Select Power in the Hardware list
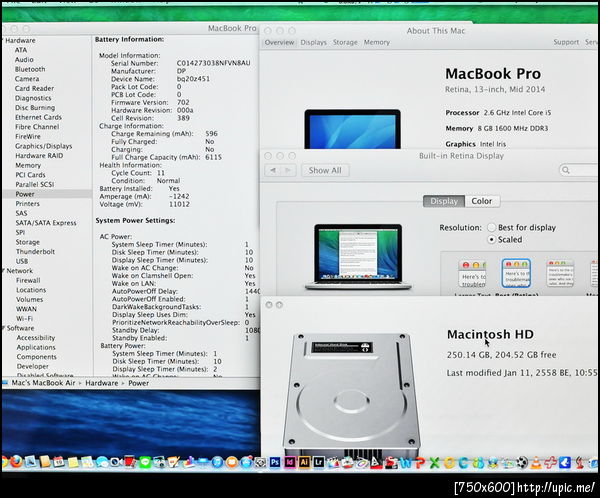The height and width of the screenshot is (498, 600). (x=25, y=194)
